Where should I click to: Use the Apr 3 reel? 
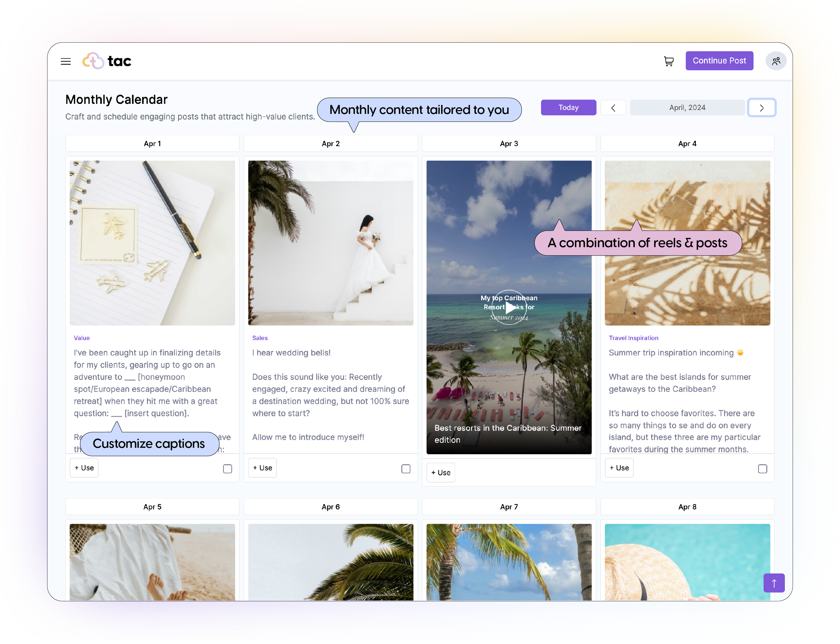pyautogui.click(x=440, y=473)
